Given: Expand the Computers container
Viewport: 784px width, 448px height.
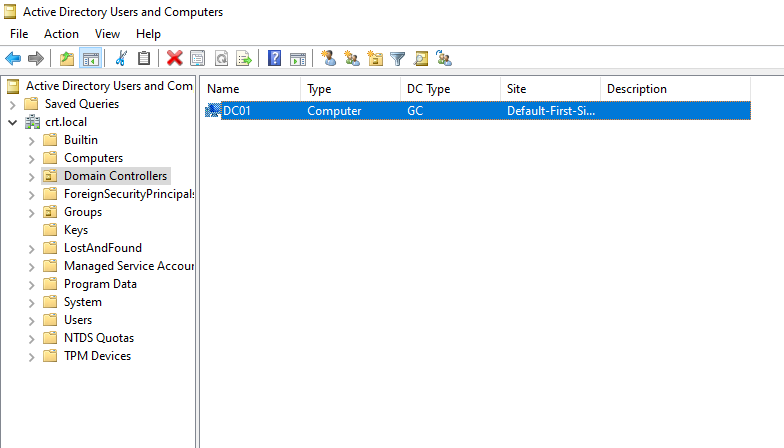Looking at the screenshot, I should click(x=32, y=158).
